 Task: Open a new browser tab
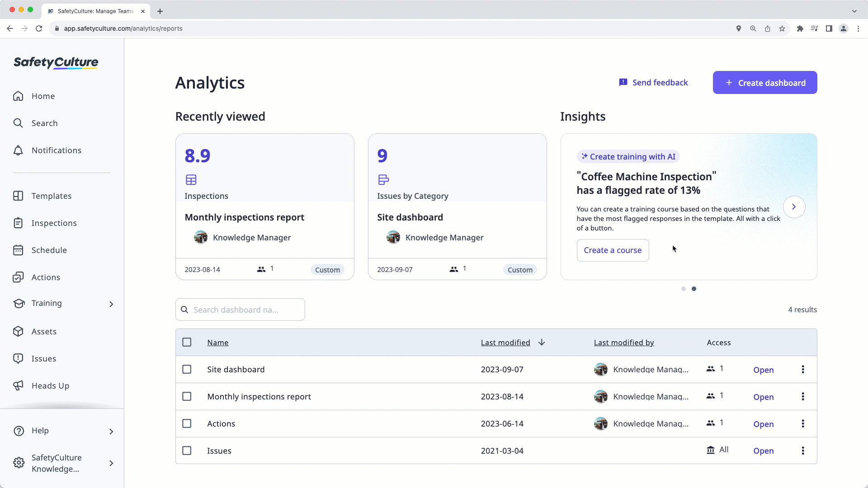[160, 11]
